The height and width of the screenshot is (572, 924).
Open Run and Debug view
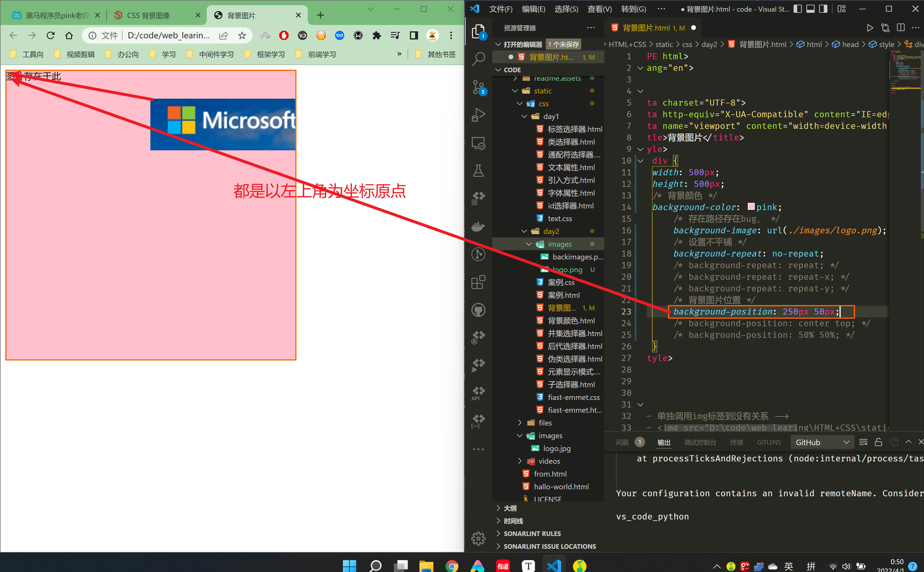478,115
